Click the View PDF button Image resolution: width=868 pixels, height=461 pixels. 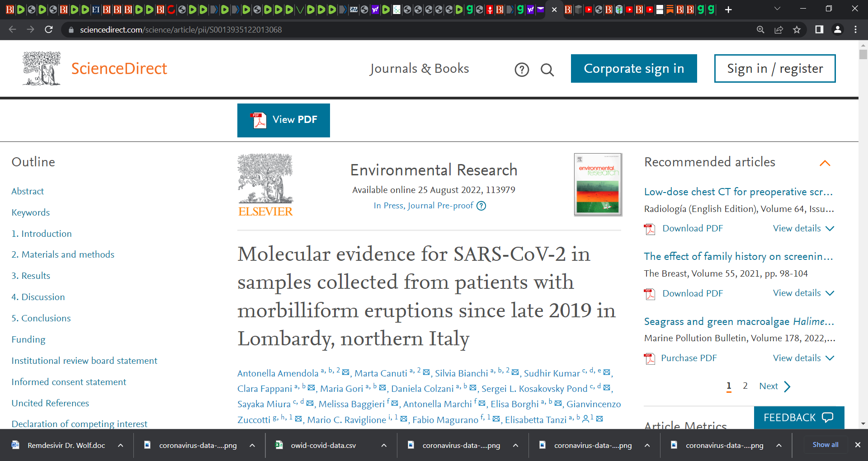[283, 120]
